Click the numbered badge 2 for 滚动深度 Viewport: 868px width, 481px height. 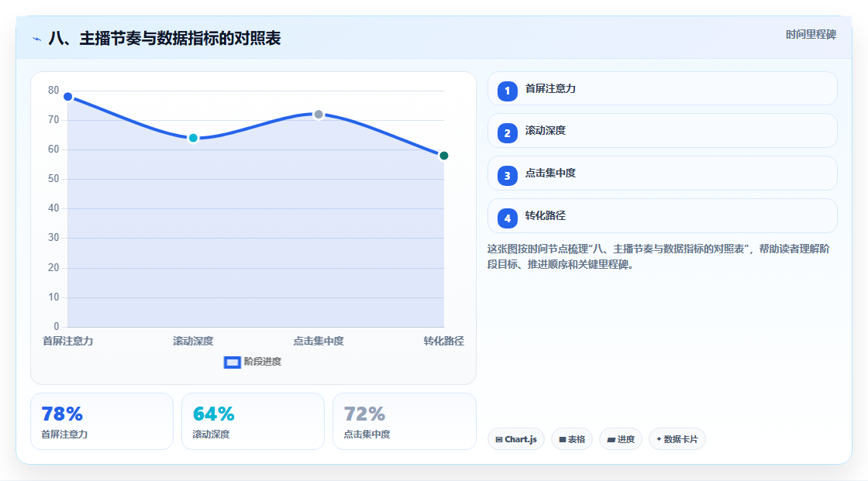[x=507, y=133]
